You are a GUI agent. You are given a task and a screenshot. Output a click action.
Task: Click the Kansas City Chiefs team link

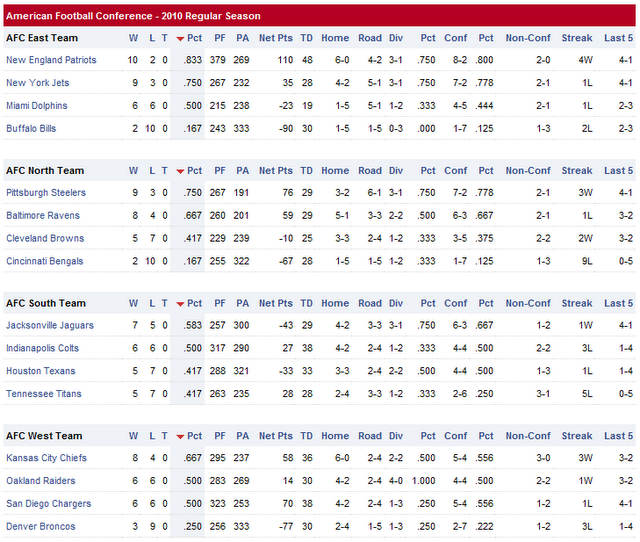tap(47, 458)
